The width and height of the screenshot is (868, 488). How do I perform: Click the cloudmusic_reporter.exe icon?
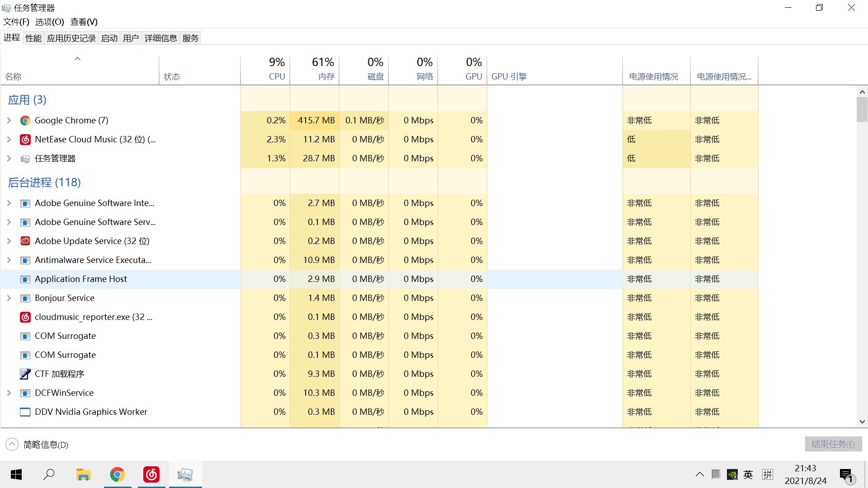[25, 317]
